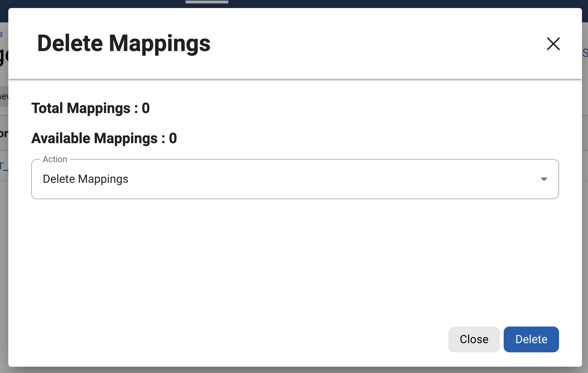Click the divider line under the dialog title
The height and width of the screenshot is (373, 588).
click(x=287, y=79)
